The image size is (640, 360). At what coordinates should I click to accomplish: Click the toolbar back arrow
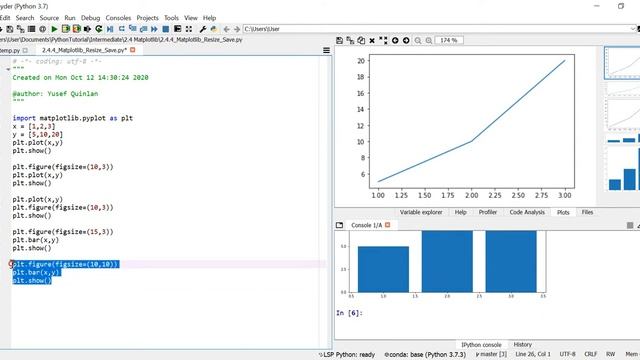(227, 29)
